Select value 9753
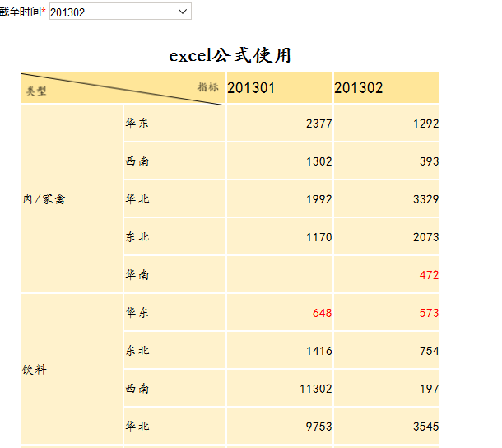Screen dimensions: 502x448 pyautogui.click(x=318, y=427)
